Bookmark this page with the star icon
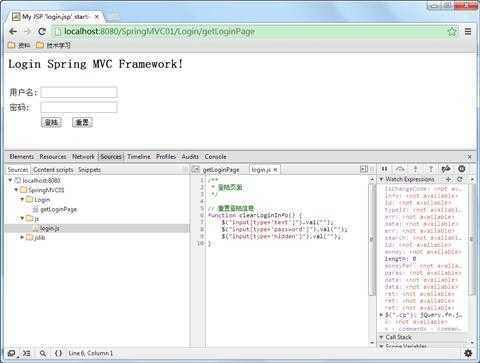The image size is (480, 363). [x=452, y=32]
